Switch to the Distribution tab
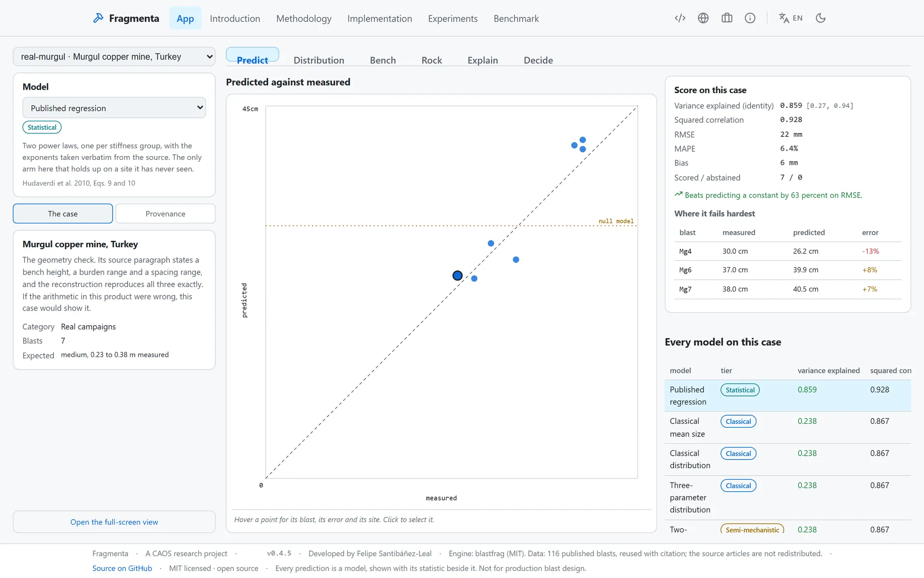Image resolution: width=924 pixels, height=578 pixels. [x=319, y=60]
